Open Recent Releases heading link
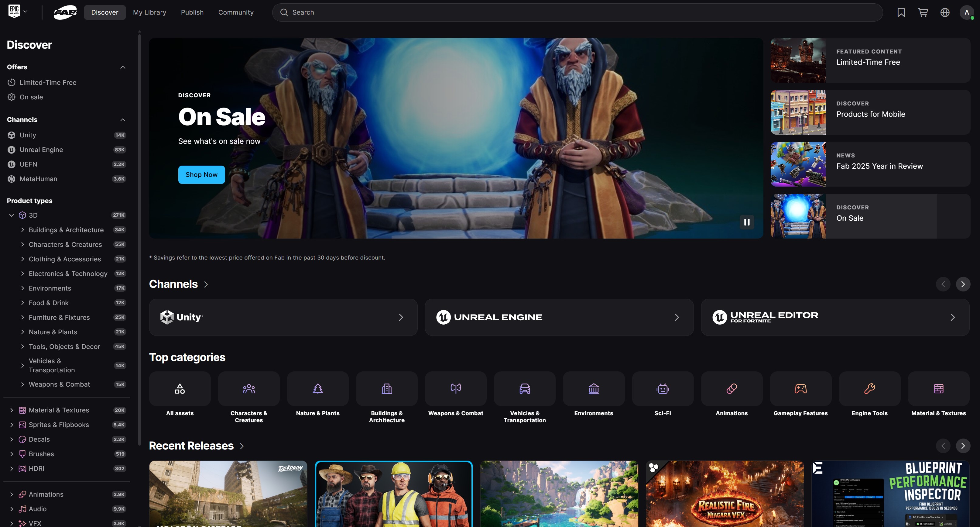The height and width of the screenshot is (527, 980). pos(197,446)
